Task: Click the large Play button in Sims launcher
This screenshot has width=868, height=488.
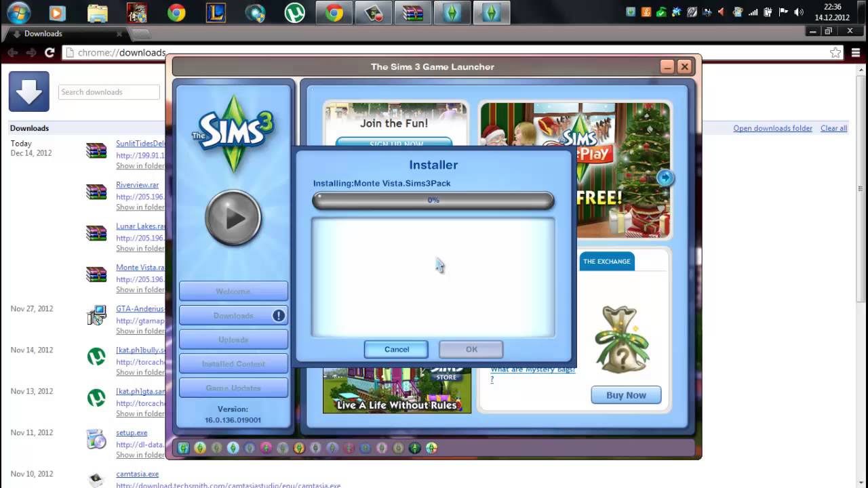Action: [x=233, y=218]
